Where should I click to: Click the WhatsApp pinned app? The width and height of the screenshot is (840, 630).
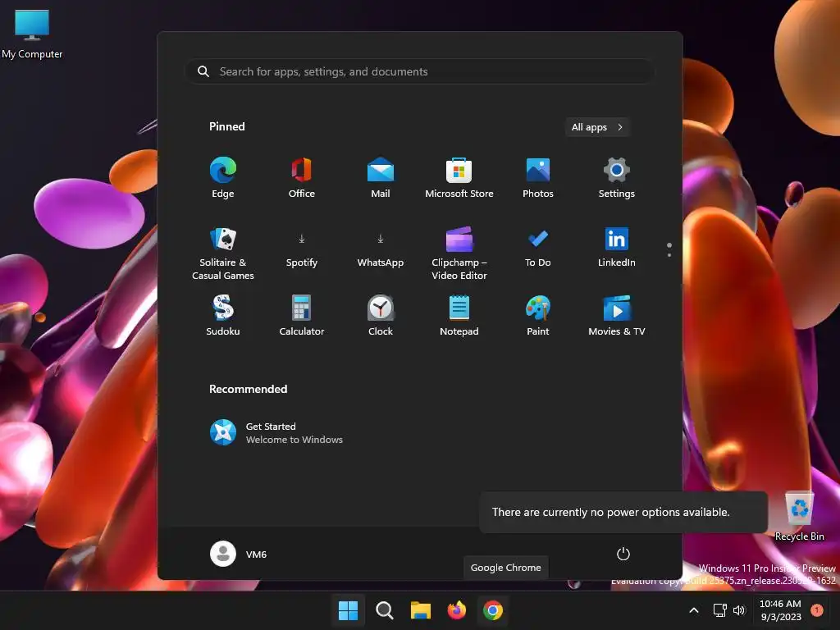(x=381, y=249)
